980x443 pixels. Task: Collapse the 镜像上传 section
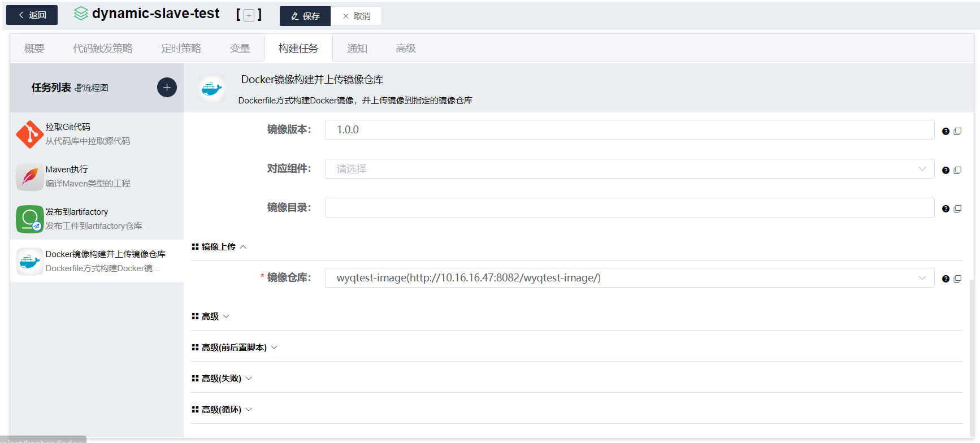[219, 247]
